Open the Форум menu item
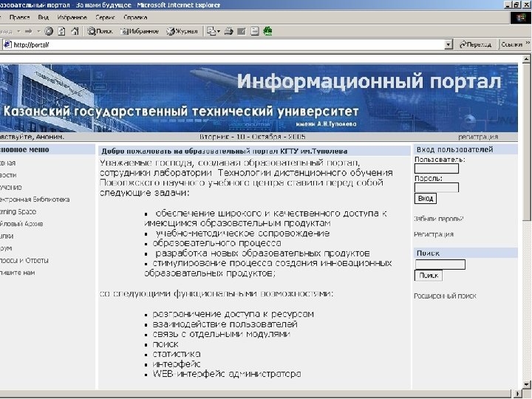Viewport: 532px width, 399px height. 5,248
